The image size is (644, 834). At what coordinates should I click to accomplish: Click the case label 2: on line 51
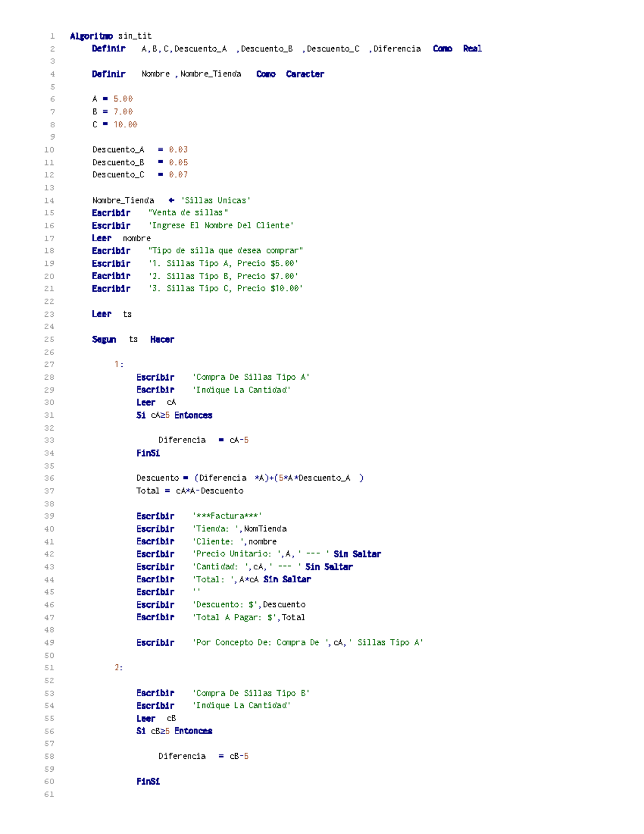coord(119,668)
